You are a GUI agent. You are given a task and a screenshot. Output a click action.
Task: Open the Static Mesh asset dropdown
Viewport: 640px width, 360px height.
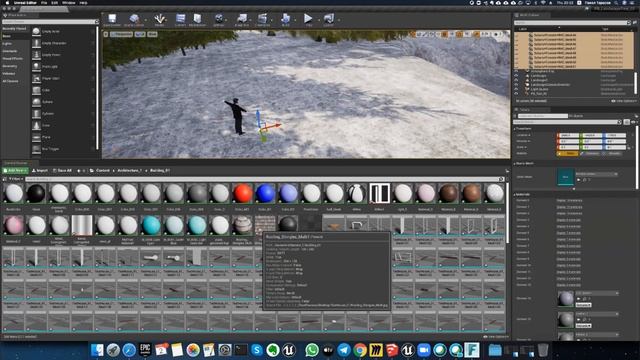(596, 174)
